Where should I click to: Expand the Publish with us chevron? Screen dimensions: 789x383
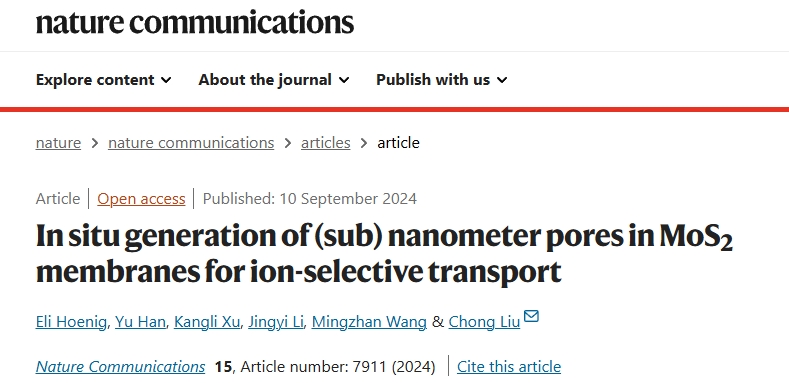click(502, 80)
